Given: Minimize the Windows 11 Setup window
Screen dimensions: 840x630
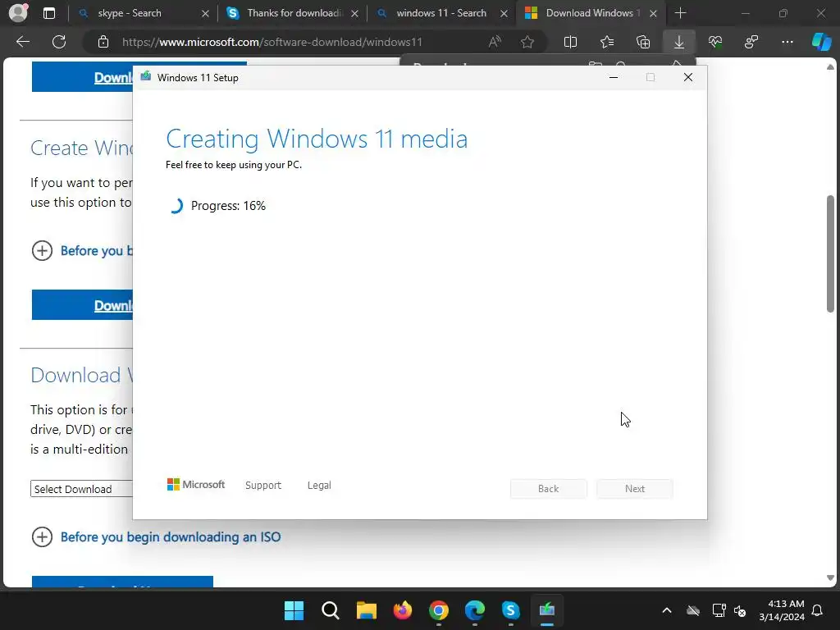Looking at the screenshot, I should point(614,78).
